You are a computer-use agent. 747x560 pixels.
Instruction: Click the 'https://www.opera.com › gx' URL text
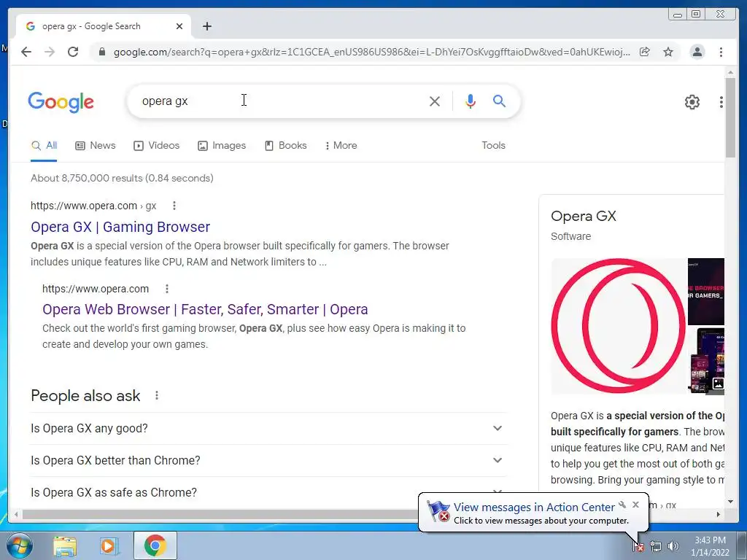click(x=93, y=206)
